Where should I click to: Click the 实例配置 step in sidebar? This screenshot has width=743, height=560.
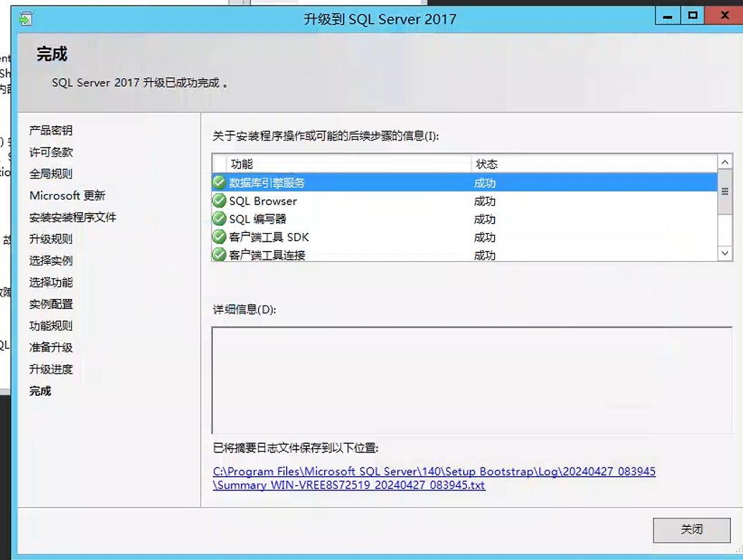[x=51, y=304]
